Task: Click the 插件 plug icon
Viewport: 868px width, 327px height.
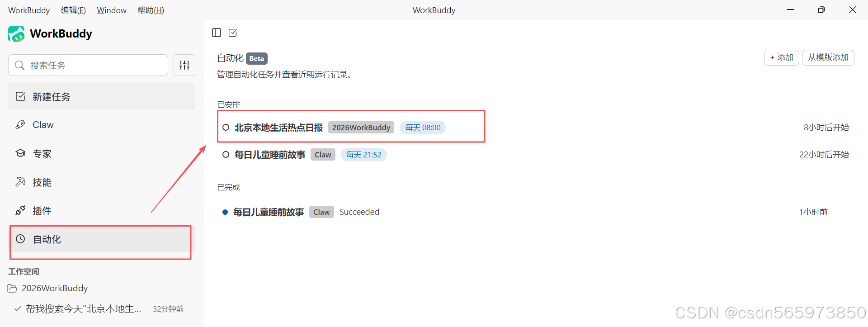Action: pyautogui.click(x=20, y=210)
